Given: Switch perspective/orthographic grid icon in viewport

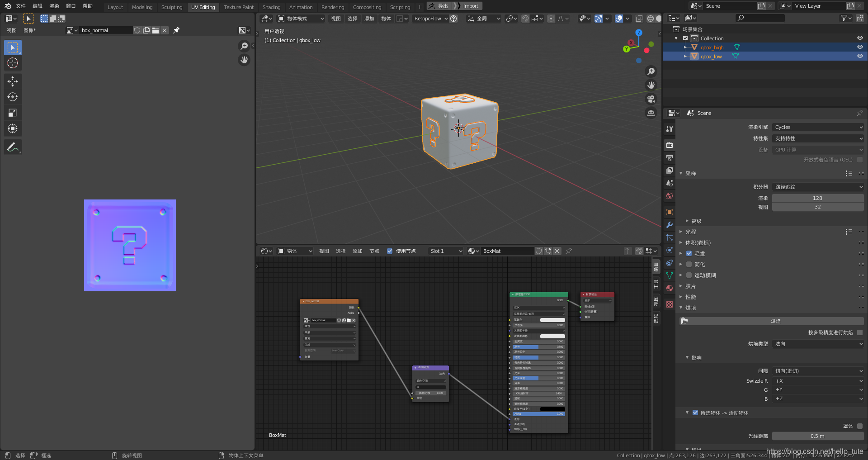Looking at the screenshot, I should point(651,113).
